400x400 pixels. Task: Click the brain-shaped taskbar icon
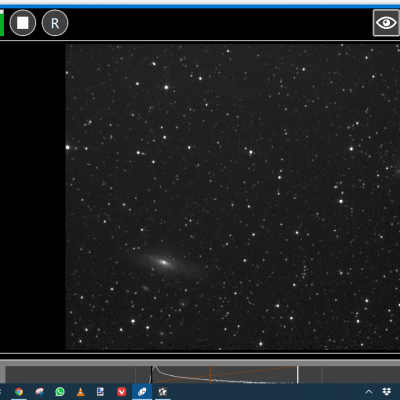[40, 392]
